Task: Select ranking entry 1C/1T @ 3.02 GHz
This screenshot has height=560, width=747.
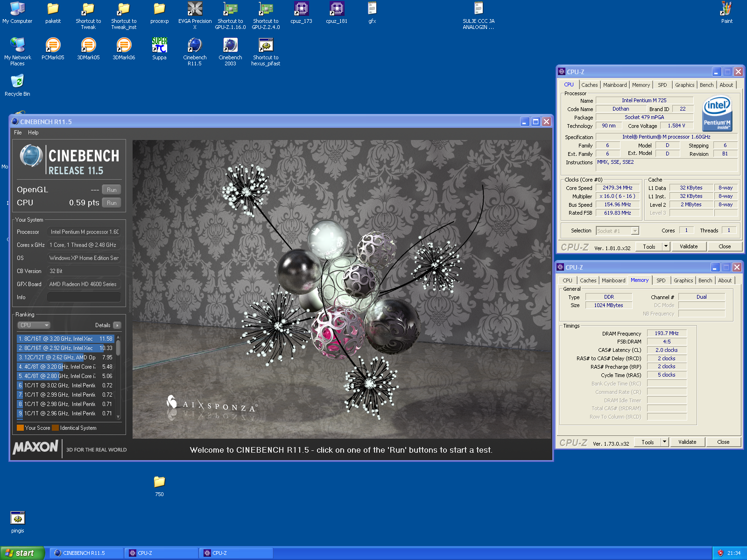Action: (x=65, y=385)
